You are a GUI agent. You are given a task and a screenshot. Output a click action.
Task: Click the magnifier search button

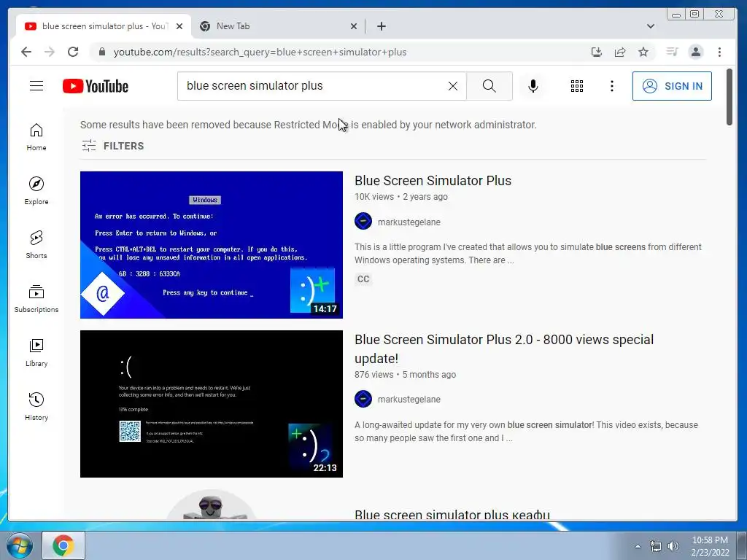(x=489, y=86)
